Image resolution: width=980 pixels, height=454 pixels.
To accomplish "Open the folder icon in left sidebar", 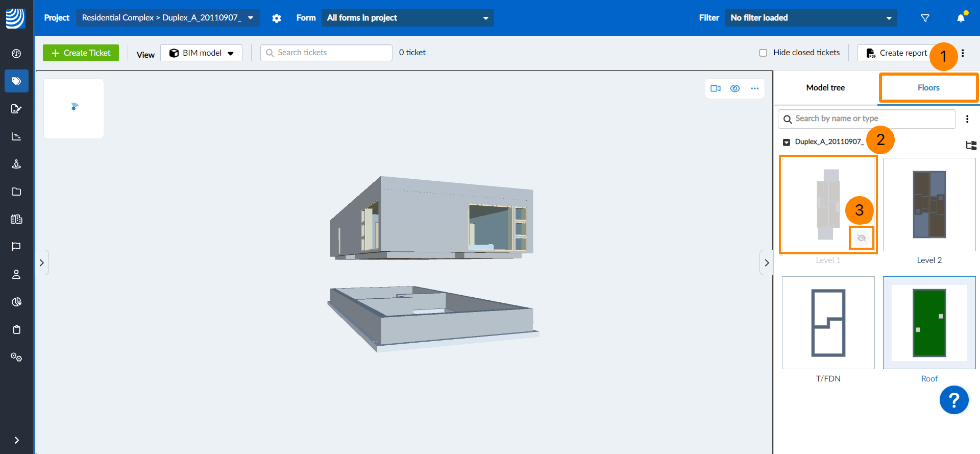I will pos(16,192).
